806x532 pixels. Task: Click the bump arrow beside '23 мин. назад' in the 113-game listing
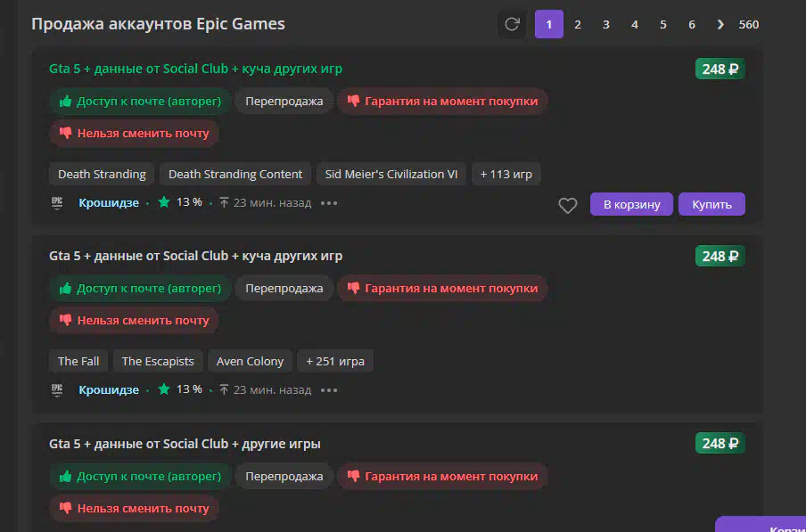coord(224,202)
